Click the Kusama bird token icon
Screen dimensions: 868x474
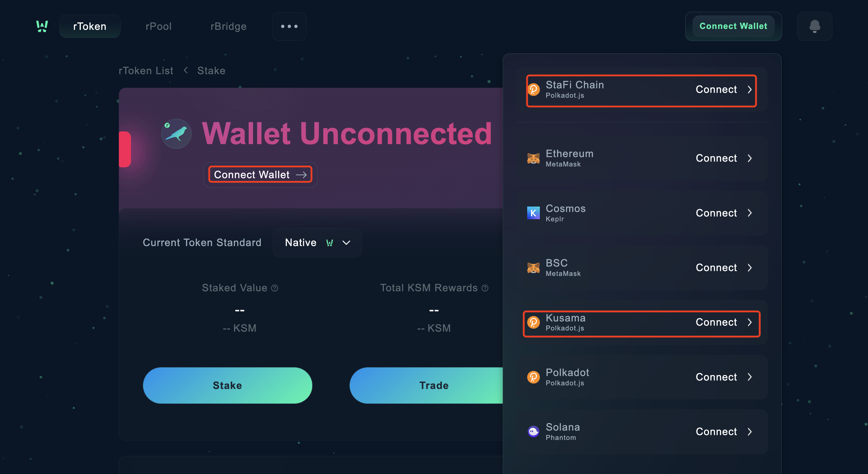click(x=176, y=134)
